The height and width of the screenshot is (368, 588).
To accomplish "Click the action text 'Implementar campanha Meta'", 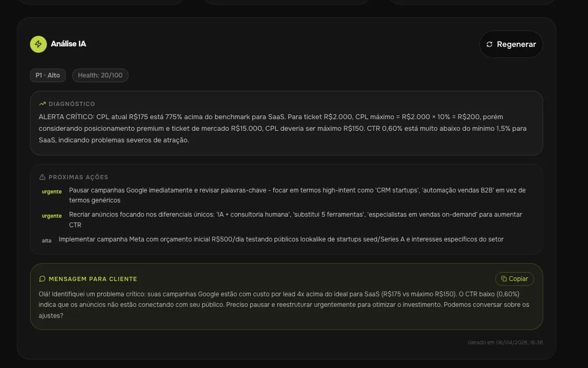I will [281, 239].
